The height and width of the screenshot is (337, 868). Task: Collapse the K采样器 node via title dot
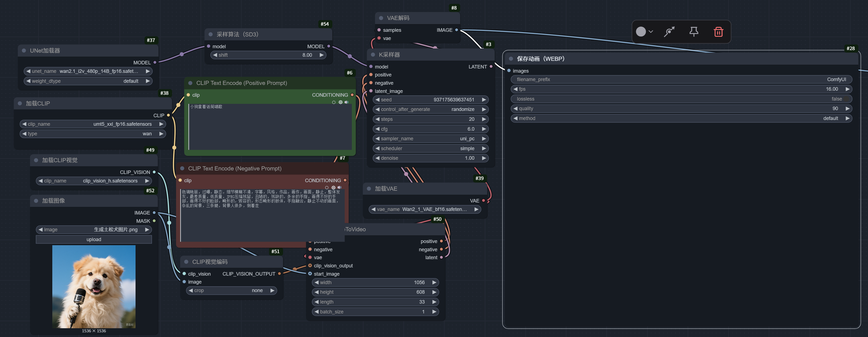[373, 55]
